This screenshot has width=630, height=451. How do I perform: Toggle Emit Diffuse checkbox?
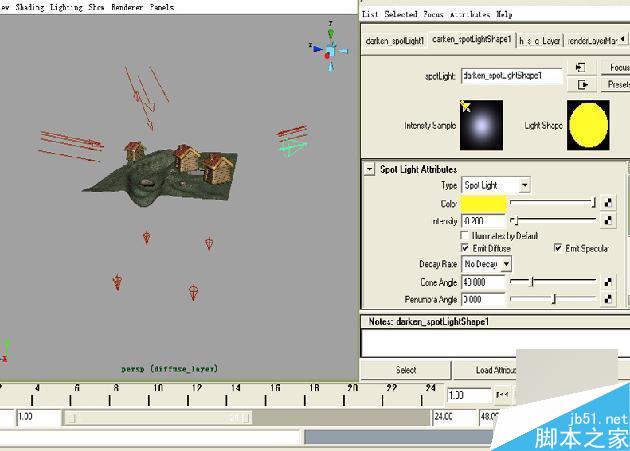click(465, 248)
